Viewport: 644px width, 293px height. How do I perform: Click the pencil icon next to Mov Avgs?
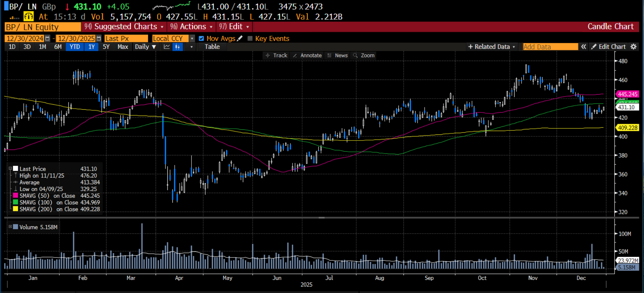pyautogui.click(x=239, y=39)
